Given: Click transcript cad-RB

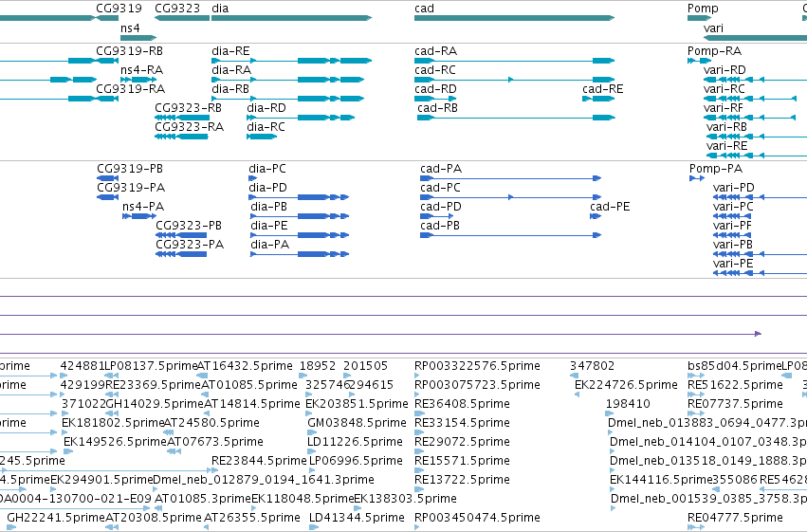Looking at the screenshot, I should coord(437,108).
